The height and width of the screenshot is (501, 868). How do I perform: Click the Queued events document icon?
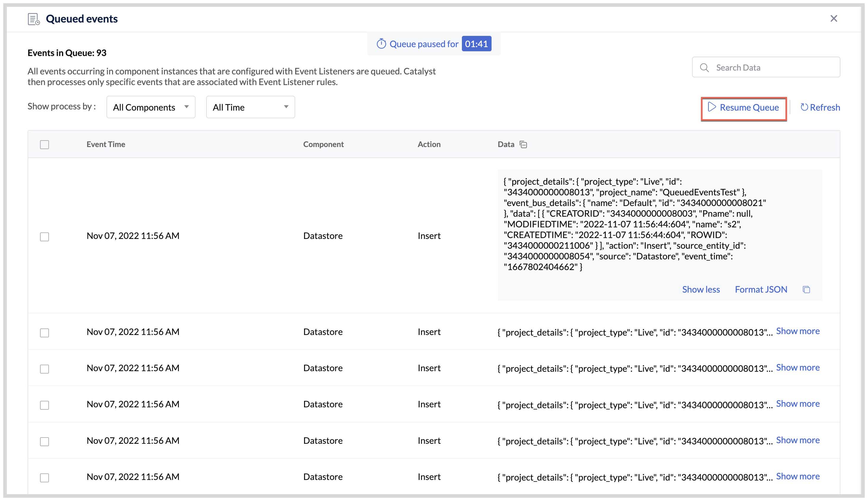(34, 19)
